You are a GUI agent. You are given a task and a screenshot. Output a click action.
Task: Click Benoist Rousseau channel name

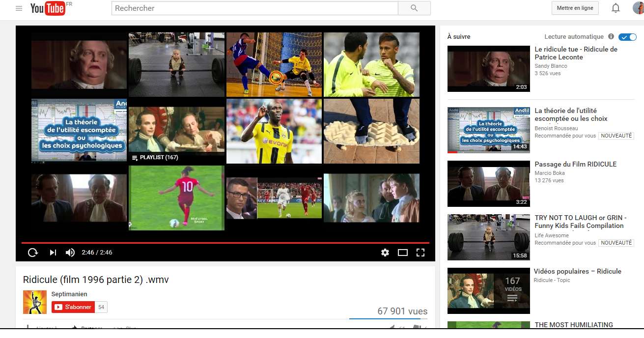point(556,128)
